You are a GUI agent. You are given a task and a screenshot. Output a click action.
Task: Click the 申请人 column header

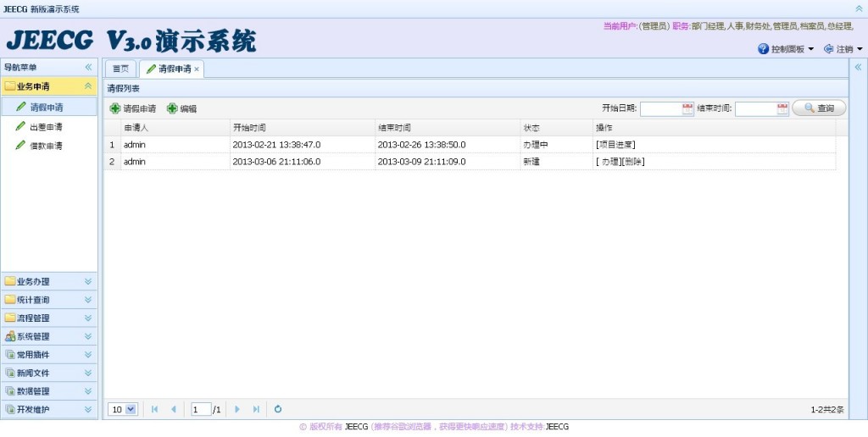click(x=175, y=127)
